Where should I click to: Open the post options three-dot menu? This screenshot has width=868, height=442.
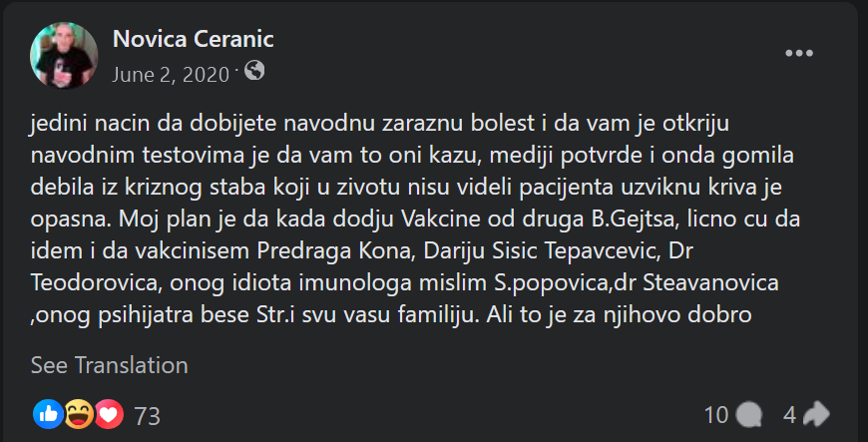tap(799, 54)
